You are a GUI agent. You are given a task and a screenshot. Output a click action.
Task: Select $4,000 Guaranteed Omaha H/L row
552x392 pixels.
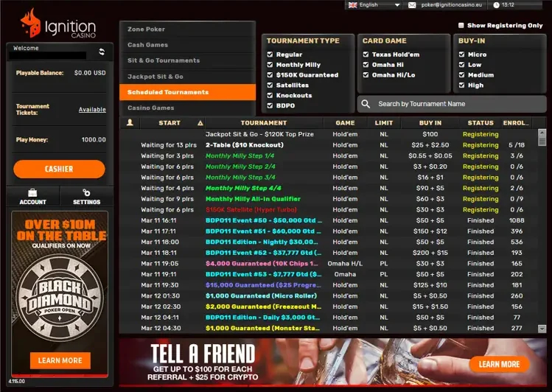[x=329, y=263]
